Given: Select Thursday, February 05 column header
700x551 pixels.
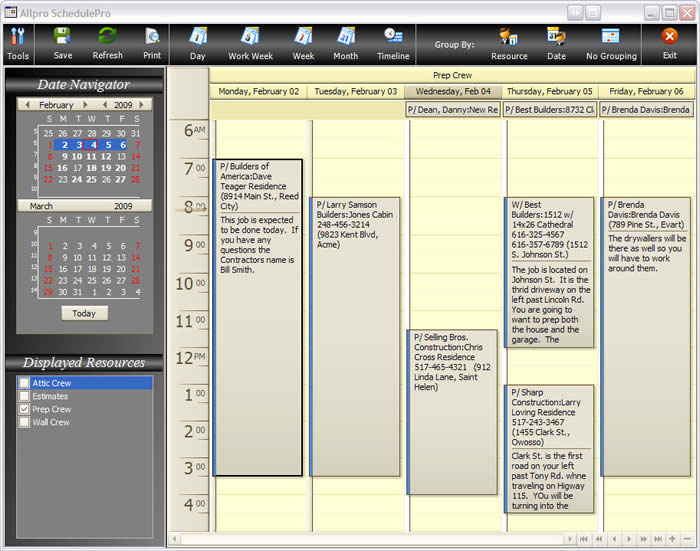Looking at the screenshot, I should [550, 92].
